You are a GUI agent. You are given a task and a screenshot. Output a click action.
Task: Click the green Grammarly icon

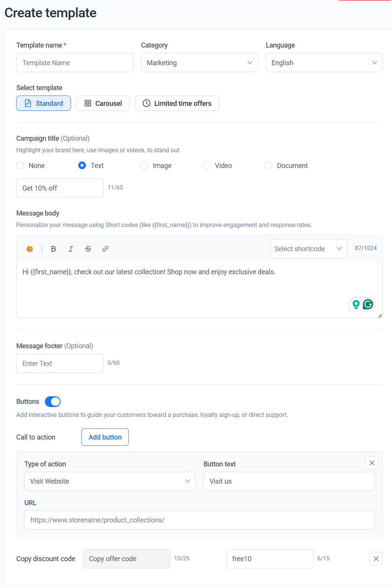368,305
